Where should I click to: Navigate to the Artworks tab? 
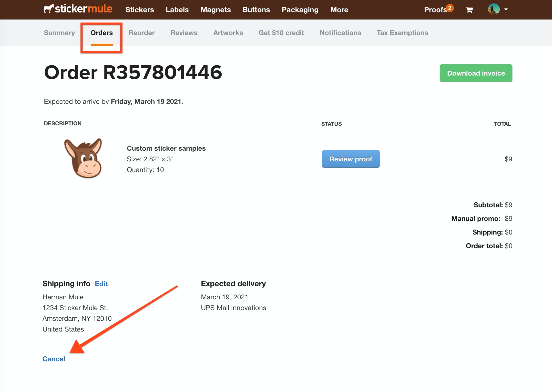[x=228, y=33]
